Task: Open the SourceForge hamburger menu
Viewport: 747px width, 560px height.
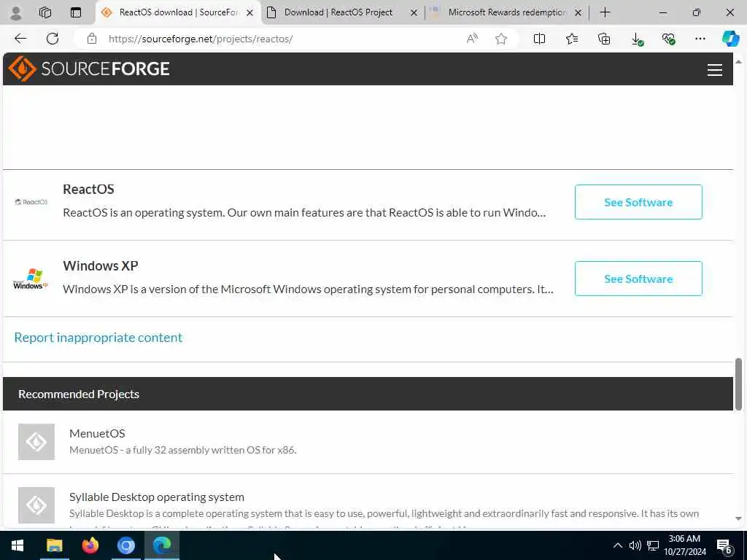Action: 715,70
